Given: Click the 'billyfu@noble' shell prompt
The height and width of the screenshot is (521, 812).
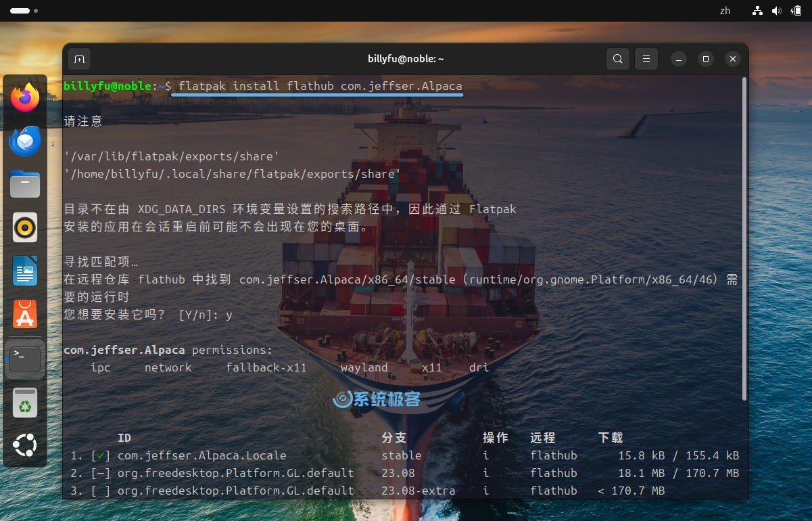Looking at the screenshot, I should tap(108, 86).
